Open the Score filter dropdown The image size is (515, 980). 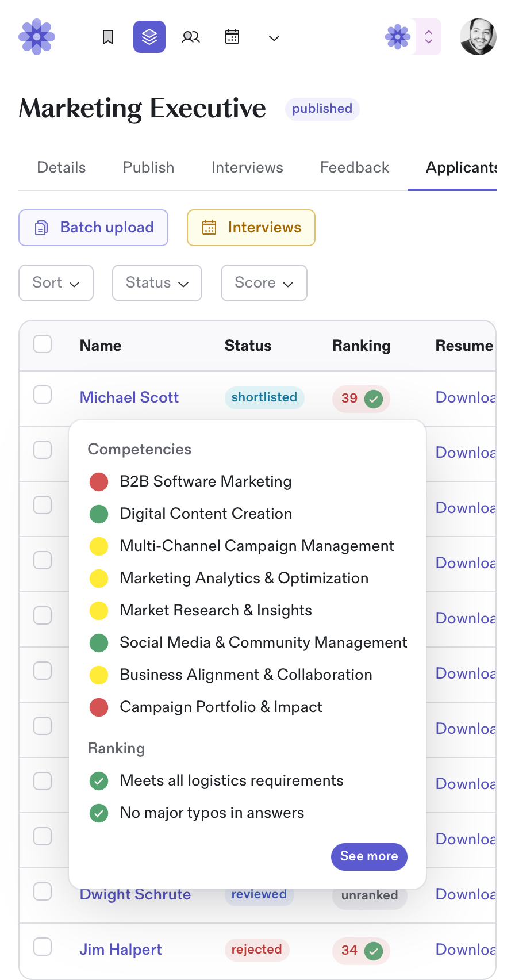coord(264,283)
